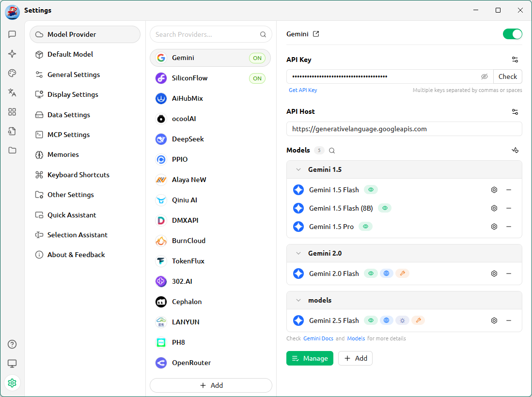Screen dimensions: 532x397
Task: Open Selection Assistant settings
Action: tap(85, 235)
